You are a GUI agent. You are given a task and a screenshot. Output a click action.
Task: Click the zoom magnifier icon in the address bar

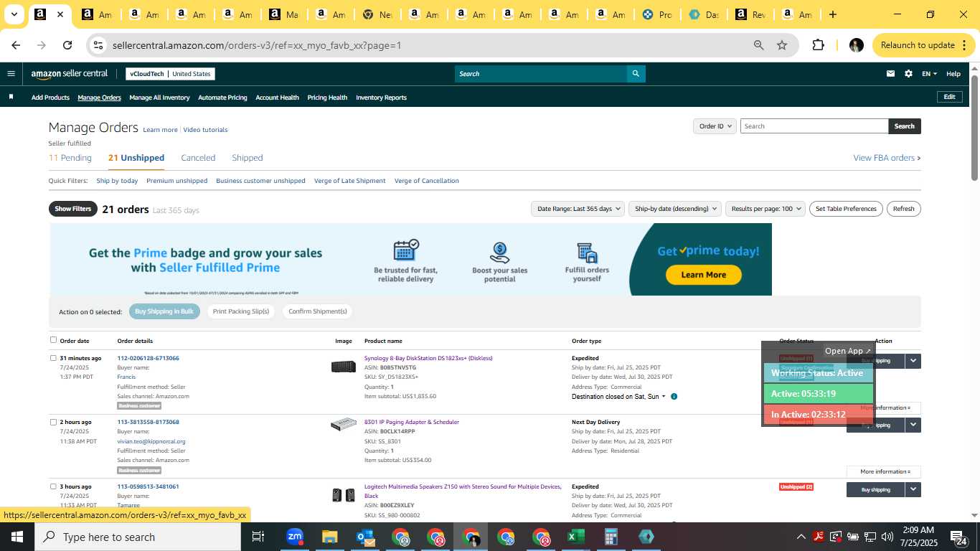pos(758,45)
